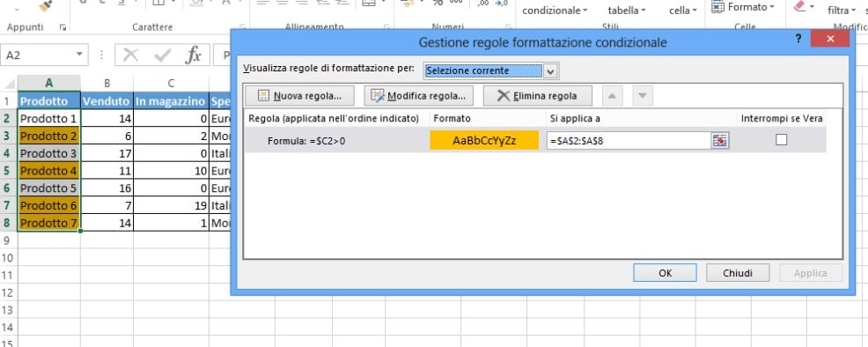This screenshot has width=868, height=347.
Task: Open the Formato dropdown in Celle group
Action: [x=742, y=7]
